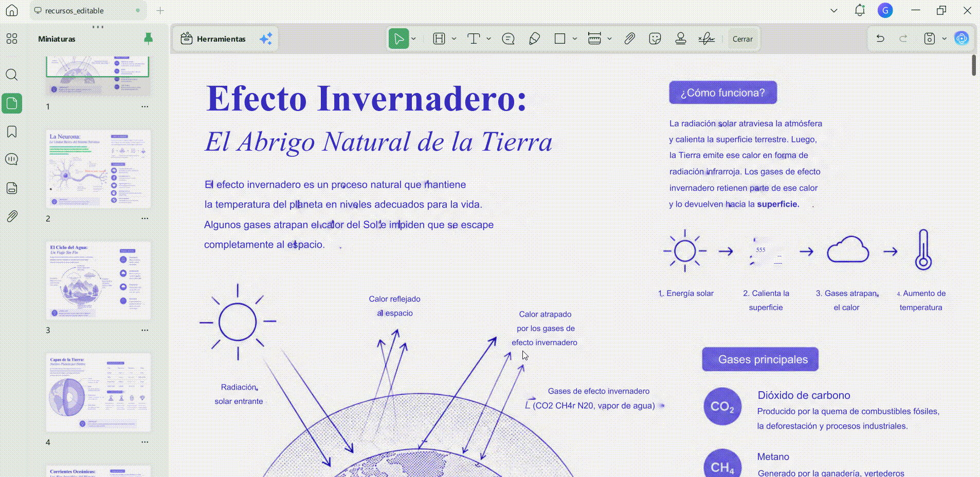The image size is (980, 477).
Task: Undo the last action
Action: (880, 39)
